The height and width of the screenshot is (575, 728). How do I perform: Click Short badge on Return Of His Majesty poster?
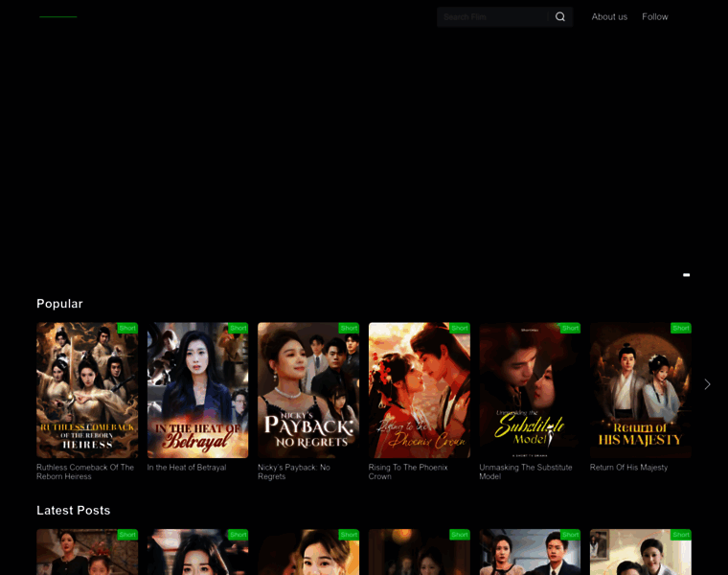681,328
